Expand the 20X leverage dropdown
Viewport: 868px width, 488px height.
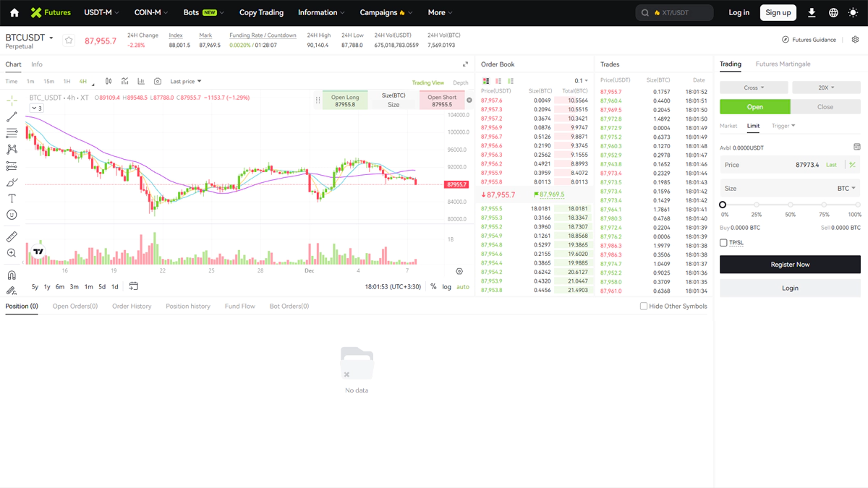pos(826,87)
